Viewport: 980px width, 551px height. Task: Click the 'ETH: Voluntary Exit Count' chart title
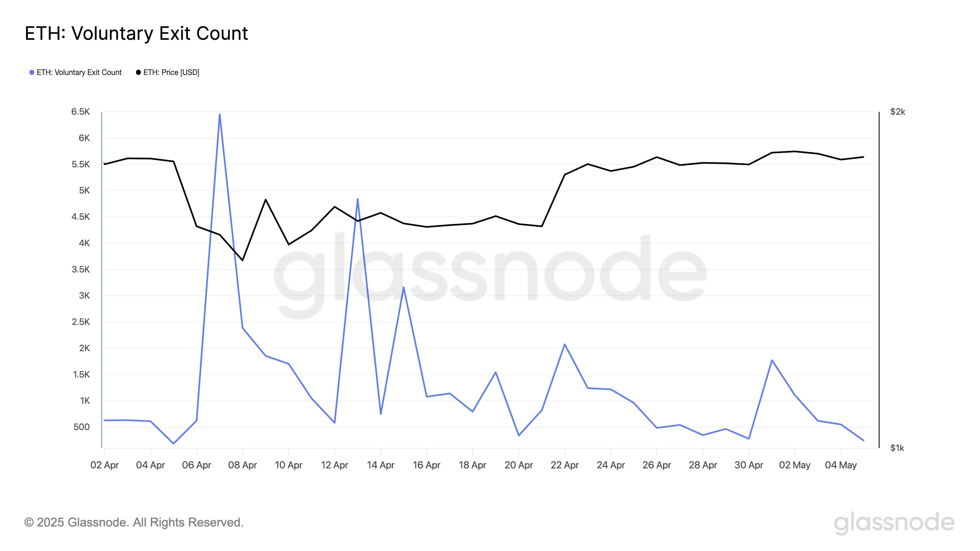coord(136,33)
